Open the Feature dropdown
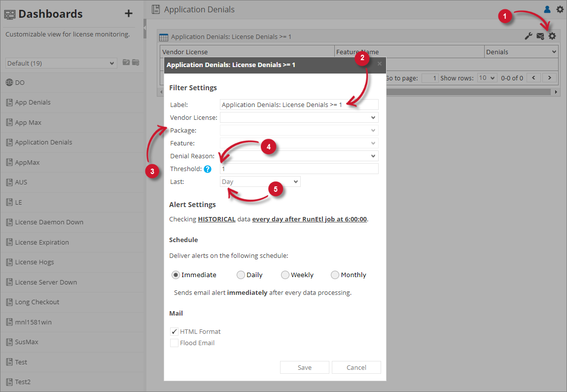Image resolution: width=567 pixels, height=392 pixels. (299, 143)
